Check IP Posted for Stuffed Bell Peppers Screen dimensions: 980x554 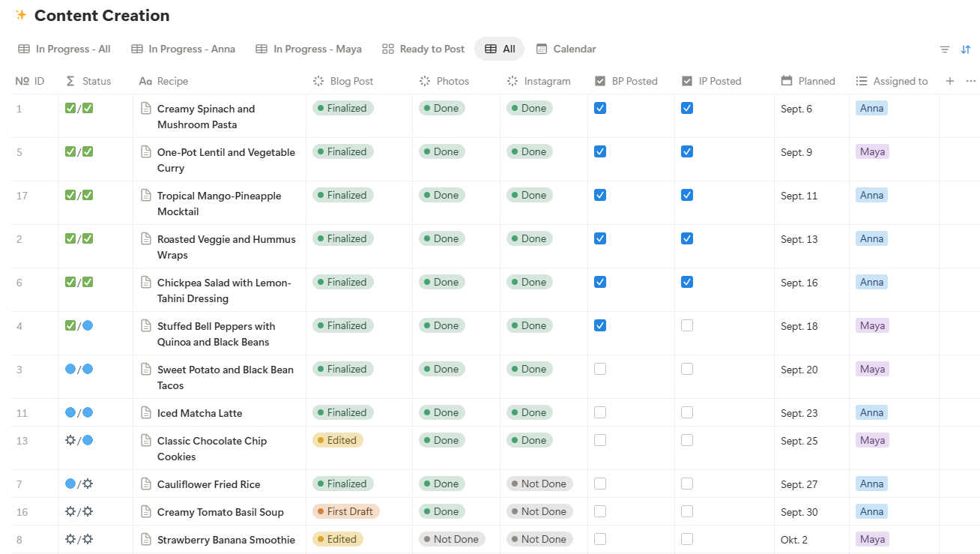click(x=687, y=325)
